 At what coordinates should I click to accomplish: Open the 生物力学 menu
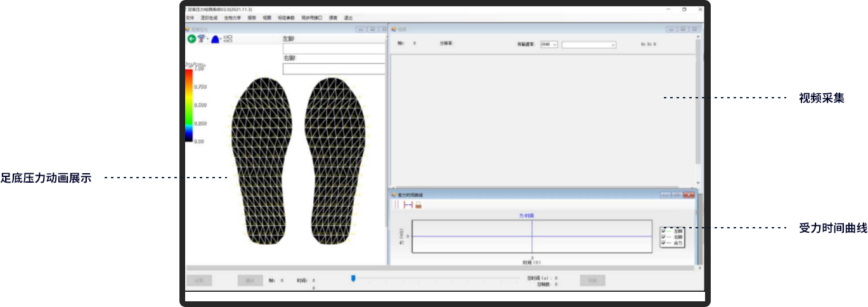[232, 18]
